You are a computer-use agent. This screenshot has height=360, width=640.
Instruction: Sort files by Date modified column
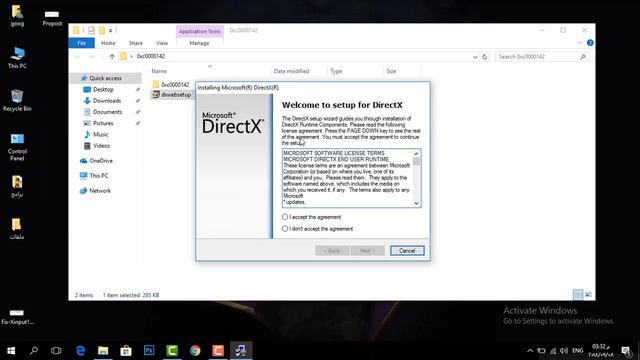click(291, 71)
